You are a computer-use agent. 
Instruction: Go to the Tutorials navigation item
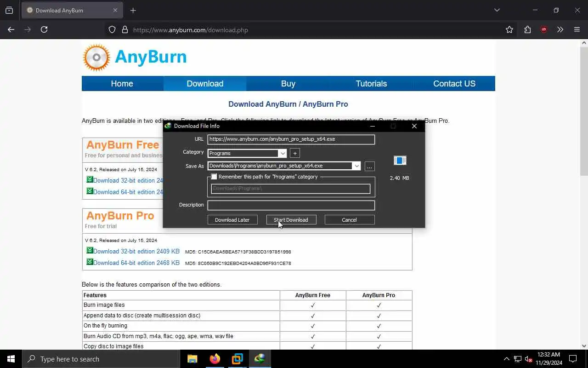(371, 84)
